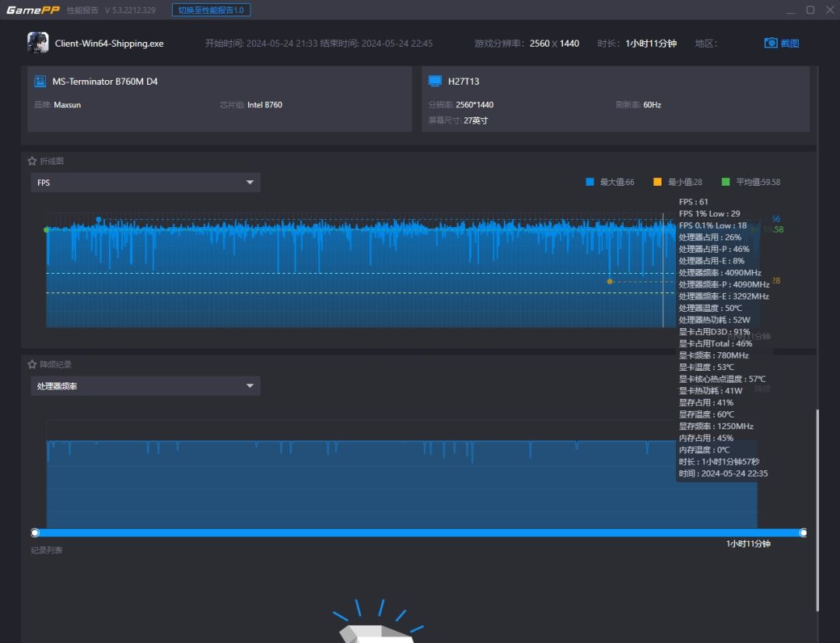Click the right handle of time range slider

coord(803,533)
